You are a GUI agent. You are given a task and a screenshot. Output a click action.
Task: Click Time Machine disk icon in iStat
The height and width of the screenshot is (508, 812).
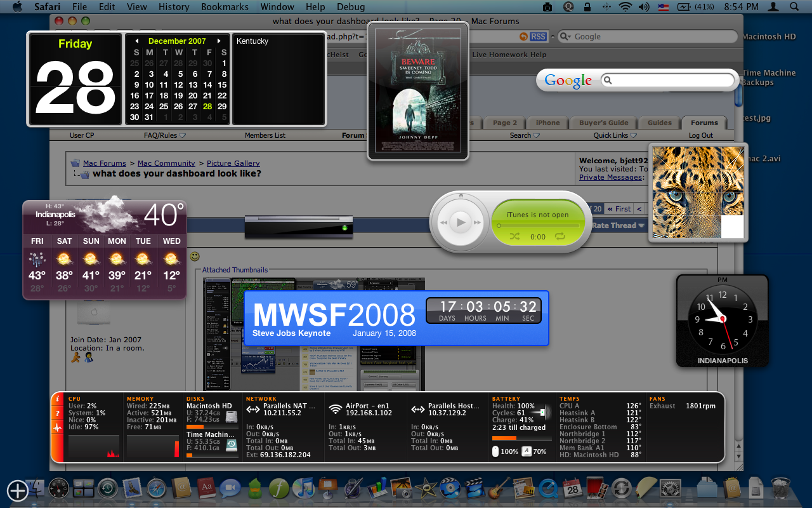[232, 444]
